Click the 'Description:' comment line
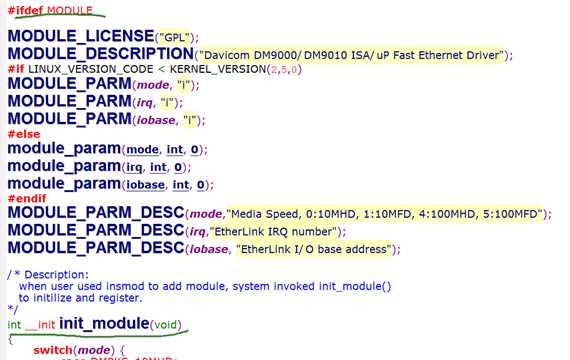570x360 pixels. pos(48,275)
